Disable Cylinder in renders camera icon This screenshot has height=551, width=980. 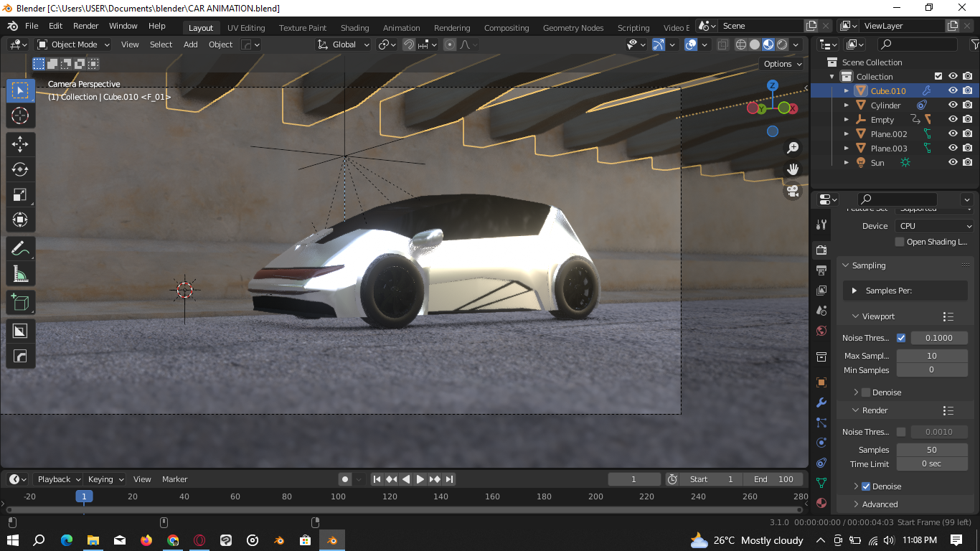click(x=968, y=105)
